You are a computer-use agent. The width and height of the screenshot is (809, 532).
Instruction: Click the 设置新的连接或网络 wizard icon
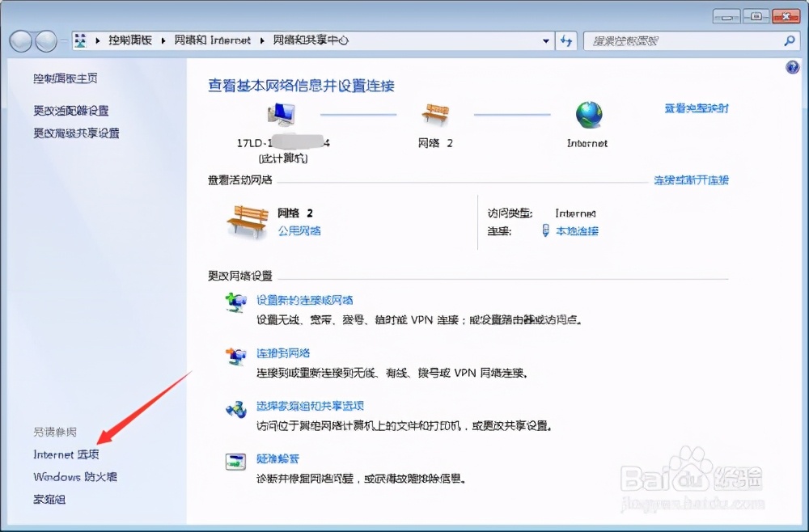click(x=235, y=304)
